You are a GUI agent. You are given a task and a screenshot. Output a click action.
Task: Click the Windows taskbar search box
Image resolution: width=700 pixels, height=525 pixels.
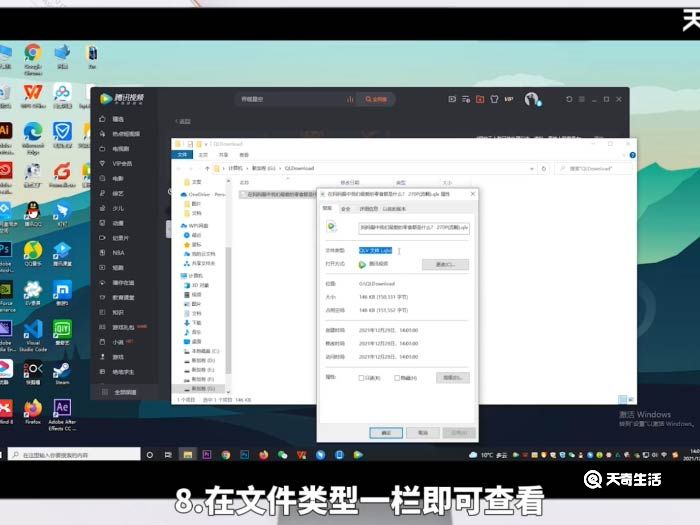pos(74,454)
